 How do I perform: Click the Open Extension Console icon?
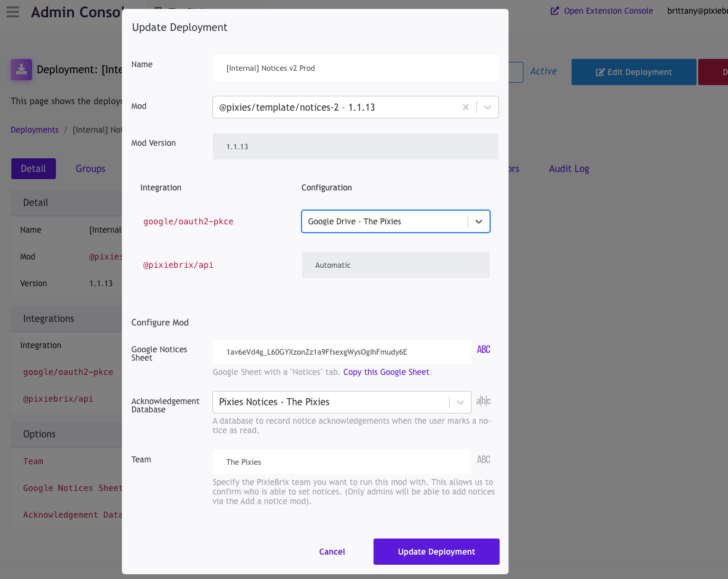pos(555,11)
